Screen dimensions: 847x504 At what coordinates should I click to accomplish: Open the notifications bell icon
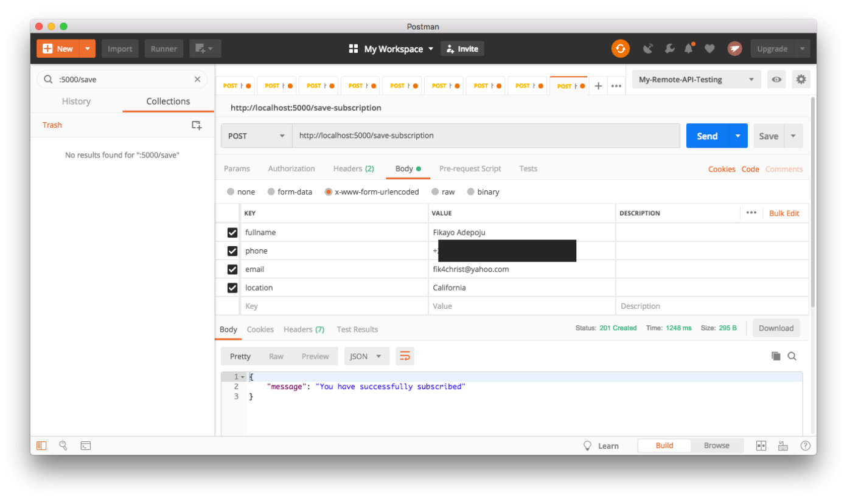[689, 49]
